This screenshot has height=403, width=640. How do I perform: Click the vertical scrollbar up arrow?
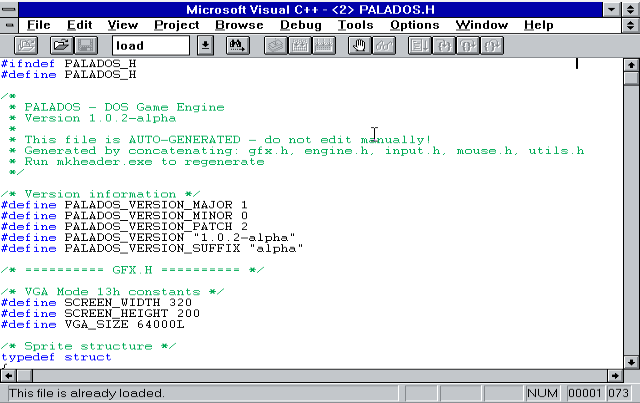631,65
